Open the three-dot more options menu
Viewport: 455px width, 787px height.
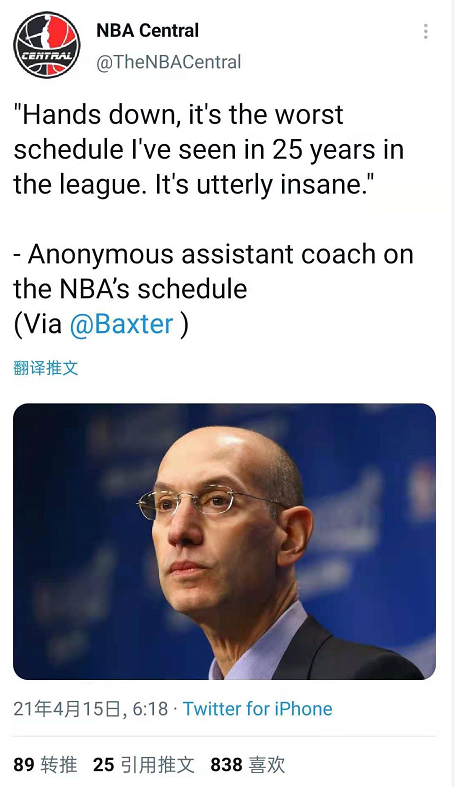425,32
